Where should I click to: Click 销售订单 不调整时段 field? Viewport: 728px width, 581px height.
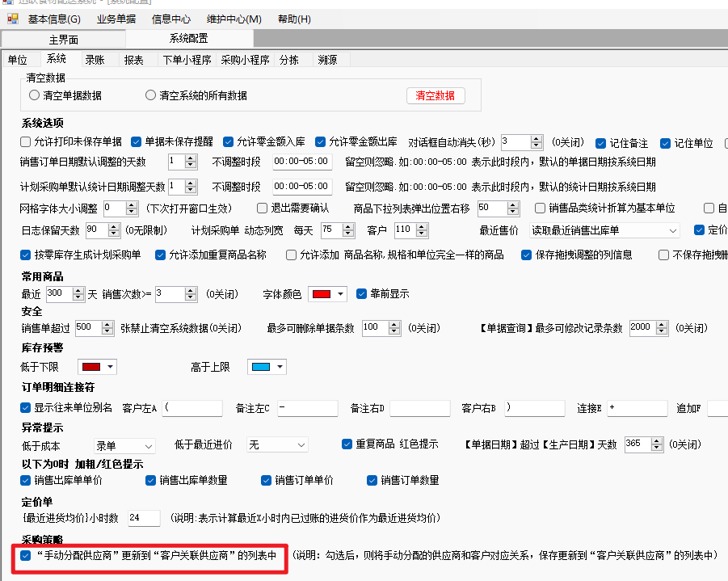(x=302, y=162)
